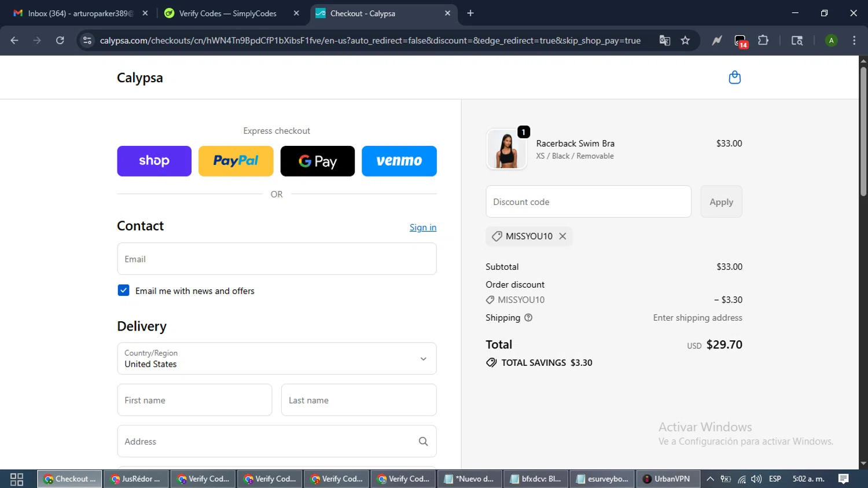Click the Racerback Swim Bra thumbnail
Screen dimensions: 868x488
[506, 149]
